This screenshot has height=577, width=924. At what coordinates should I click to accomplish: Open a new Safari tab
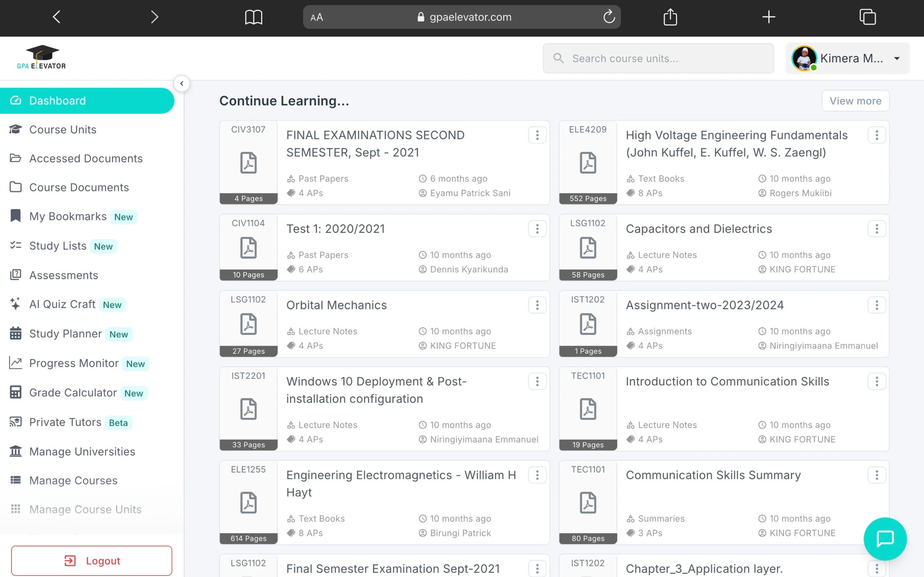pyautogui.click(x=768, y=17)
